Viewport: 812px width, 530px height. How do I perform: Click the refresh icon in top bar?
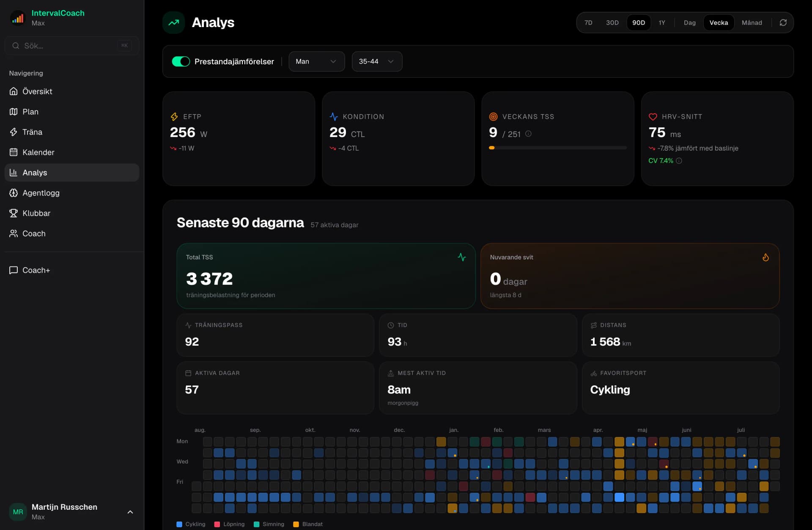pos(783,23)
